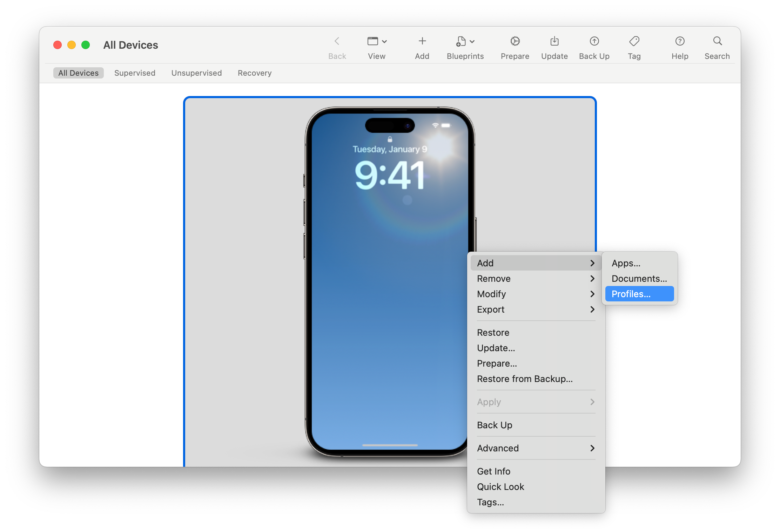The image size is (780, 532).
Task: Choose Quick Look in context menu
Action: click(536, 487)
